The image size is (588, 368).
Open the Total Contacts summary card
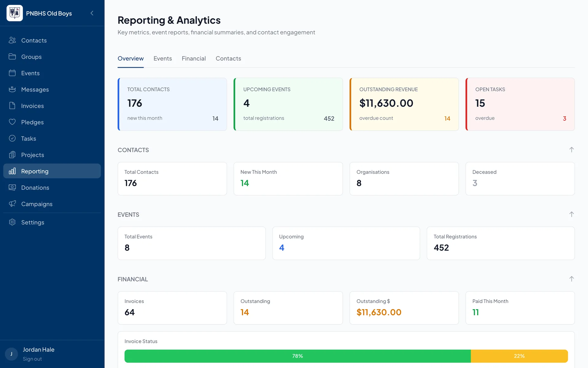point(172,104)
